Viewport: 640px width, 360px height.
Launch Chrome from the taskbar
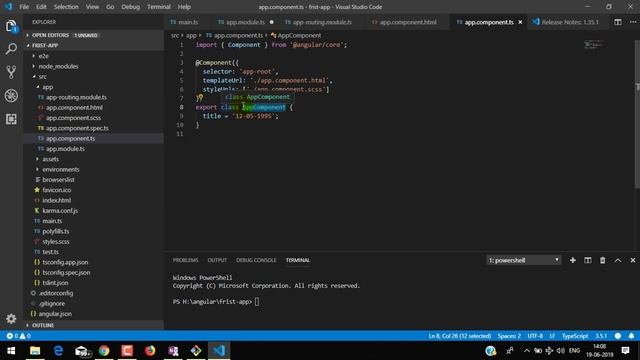coord(104,351)
